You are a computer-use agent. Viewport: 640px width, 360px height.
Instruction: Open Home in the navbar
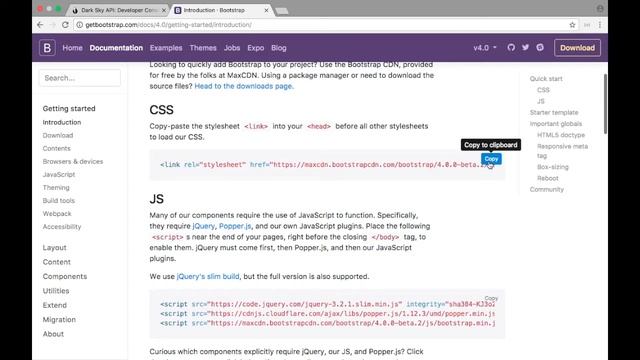(72, 48)
